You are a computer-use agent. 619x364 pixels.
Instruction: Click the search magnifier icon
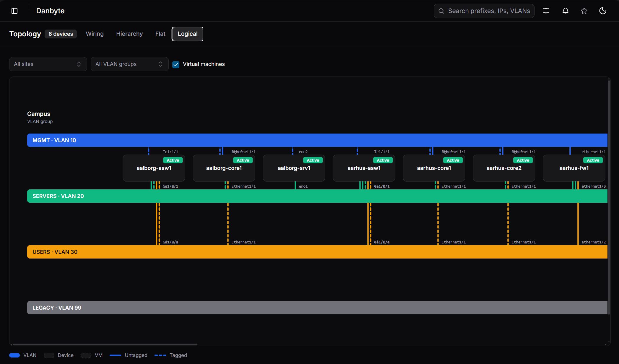pos(441,11)
